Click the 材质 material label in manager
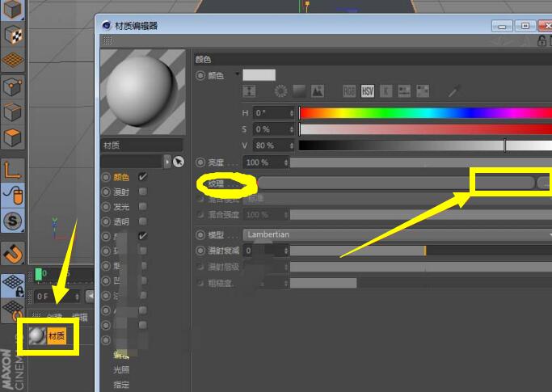 pos(57,336)
